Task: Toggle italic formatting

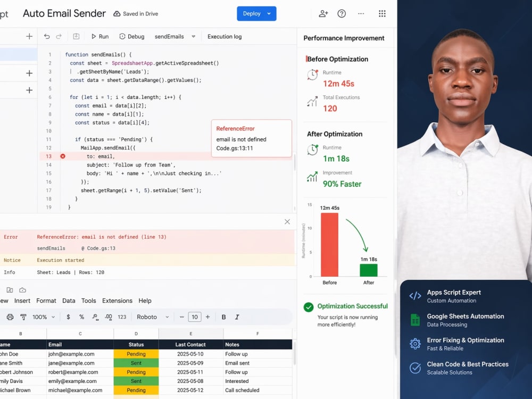Action: point(237,317)
